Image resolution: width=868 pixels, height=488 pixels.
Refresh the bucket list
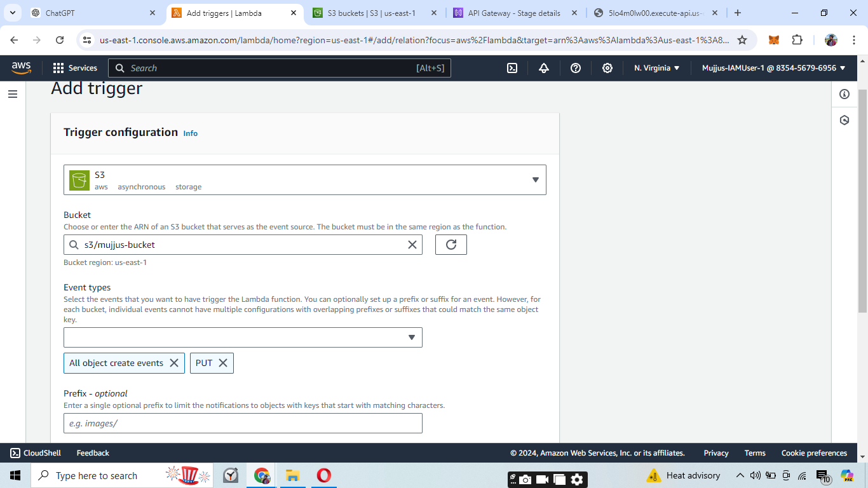(451, 245)
